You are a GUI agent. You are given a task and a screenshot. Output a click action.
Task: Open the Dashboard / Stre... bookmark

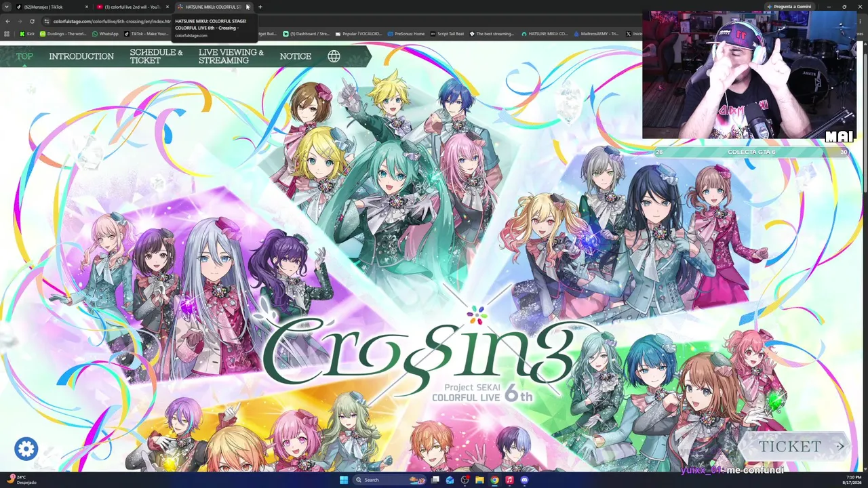point(307,33)
